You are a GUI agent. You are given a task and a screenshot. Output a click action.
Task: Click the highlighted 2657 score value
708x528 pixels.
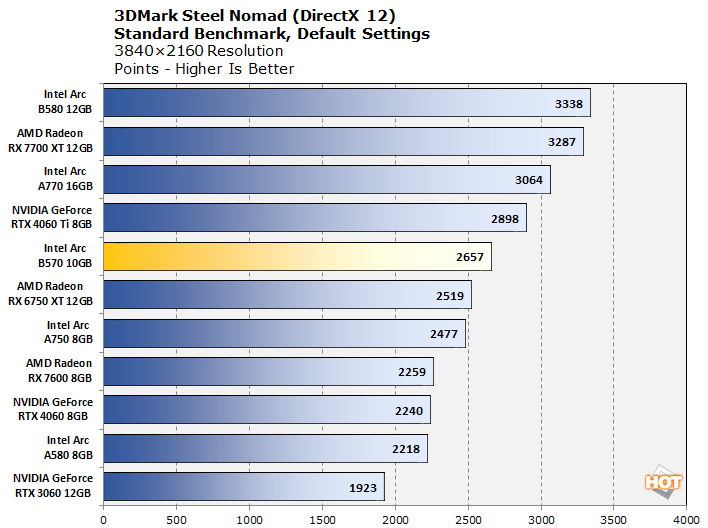click(x=470, y=257)
